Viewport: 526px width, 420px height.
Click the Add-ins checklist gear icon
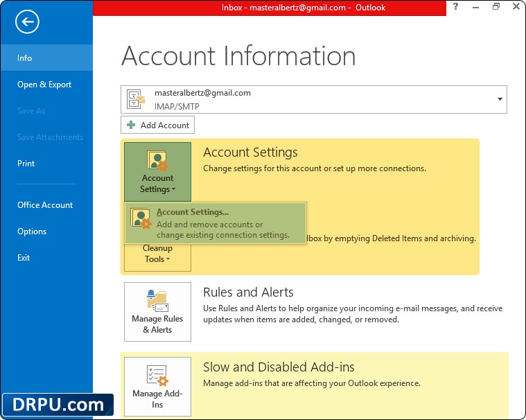(157, 376)
